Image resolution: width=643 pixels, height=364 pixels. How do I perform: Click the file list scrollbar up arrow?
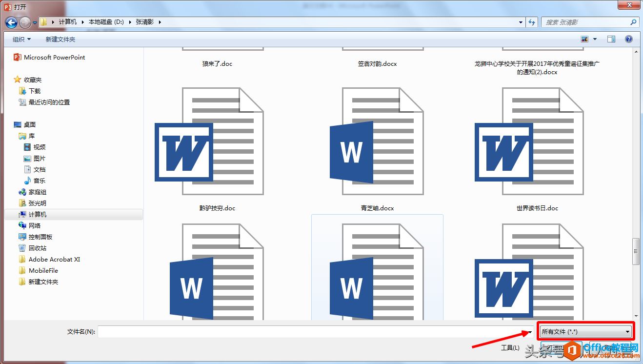(x=636, y=51)
